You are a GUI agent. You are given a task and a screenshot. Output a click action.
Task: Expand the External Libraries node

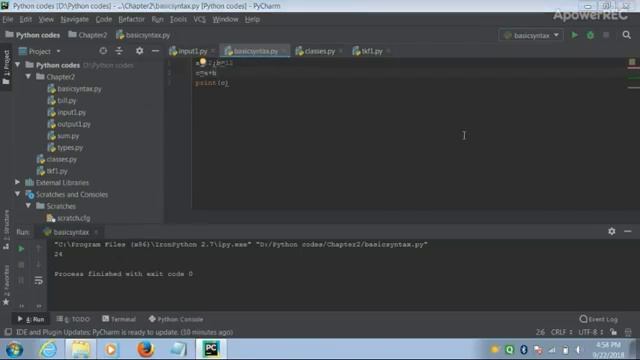click(x=18, y=182)
